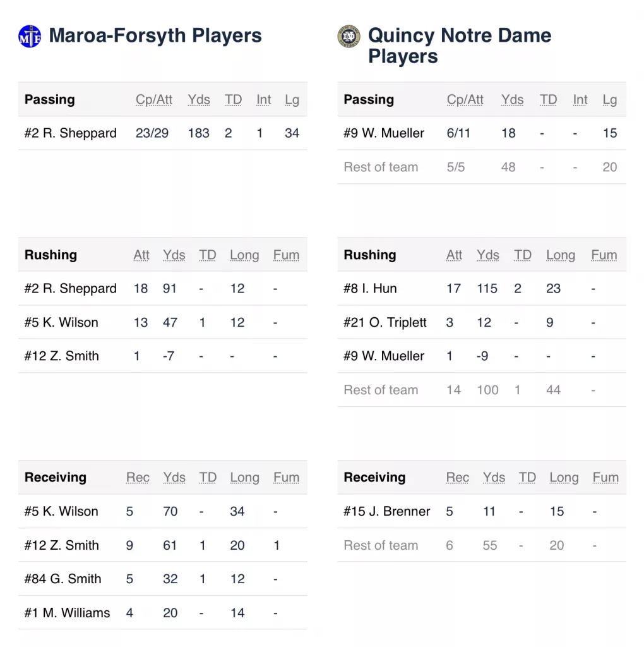Screen dimensions: 644x647
Task: Open the Maroa-Forsyth Players heading
Action: click(155, 35)
